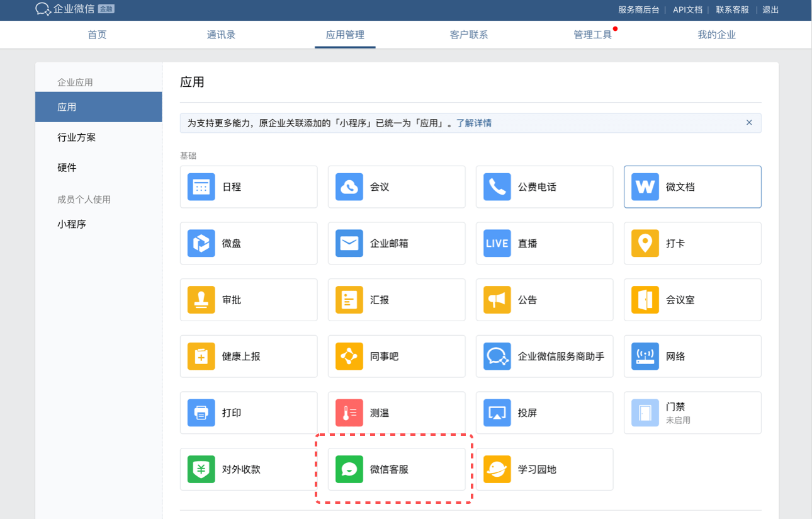Viewport: 812px width, 519px height.
Task: Open the API文档 link
Action: point(687,9)
